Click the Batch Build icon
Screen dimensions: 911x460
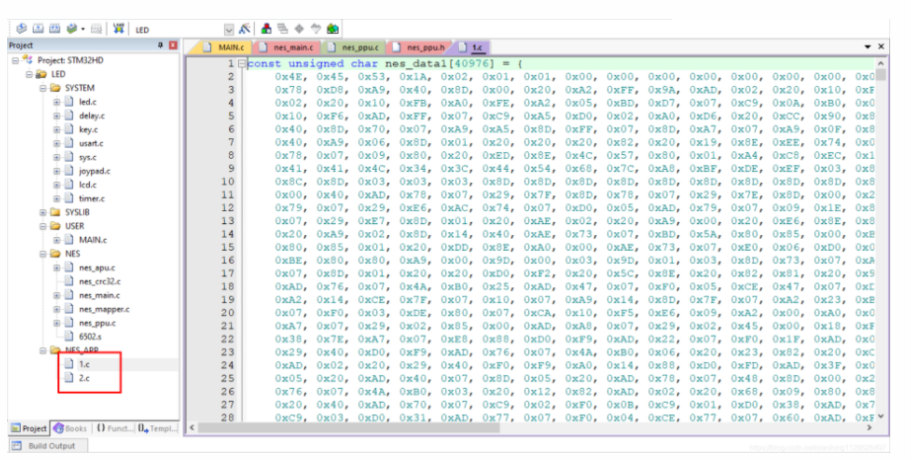point(71,28)
